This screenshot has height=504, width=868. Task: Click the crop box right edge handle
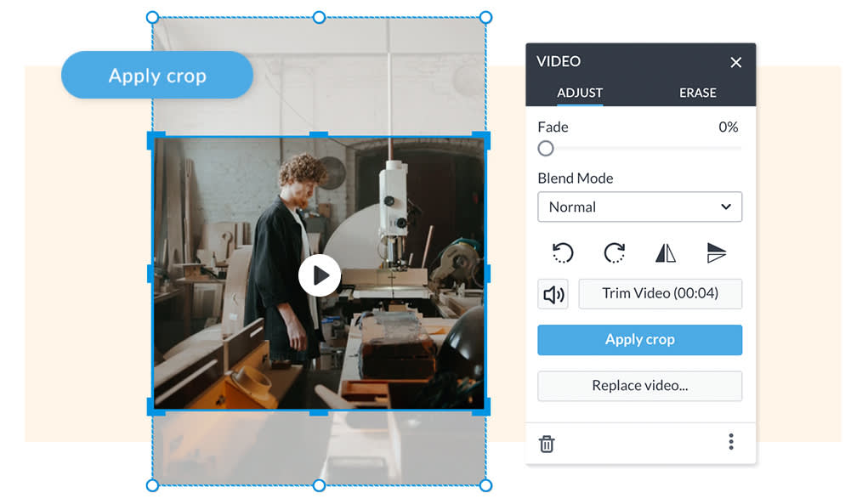coord(487,274)
